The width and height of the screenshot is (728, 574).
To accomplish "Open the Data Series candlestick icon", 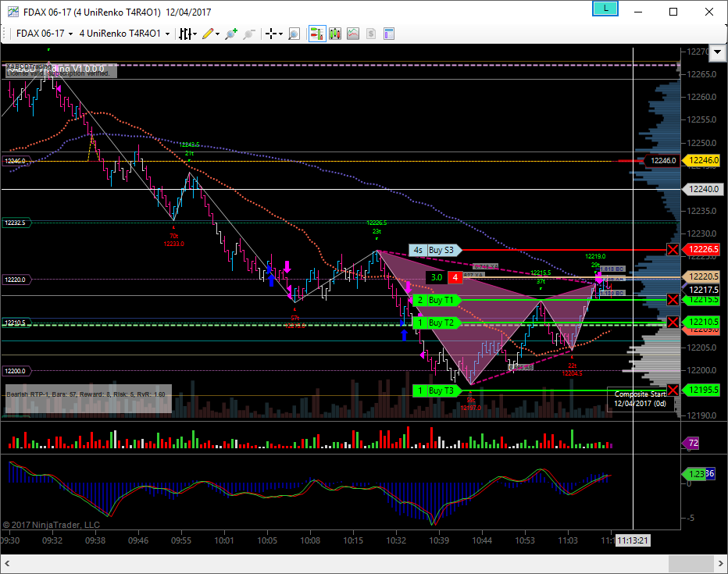I will (x=335, y=34).
